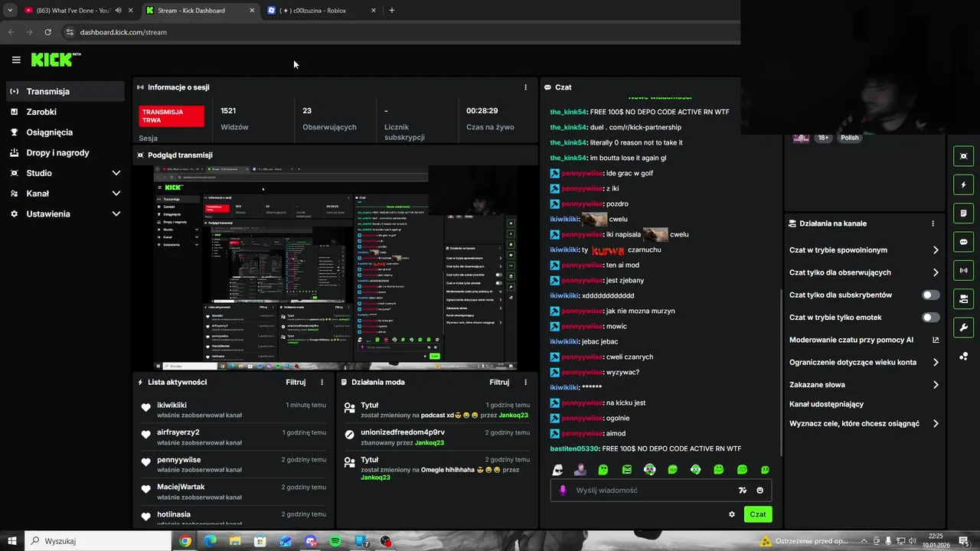
Task: Click the Wyszukaj taskbar search box
Action: pos(100,541)
